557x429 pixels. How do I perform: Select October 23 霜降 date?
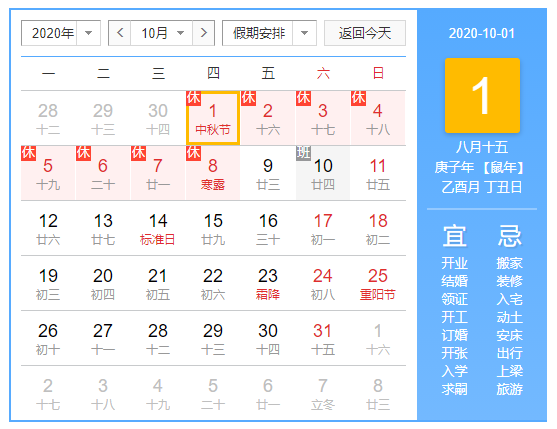click(x=268, y=283)
